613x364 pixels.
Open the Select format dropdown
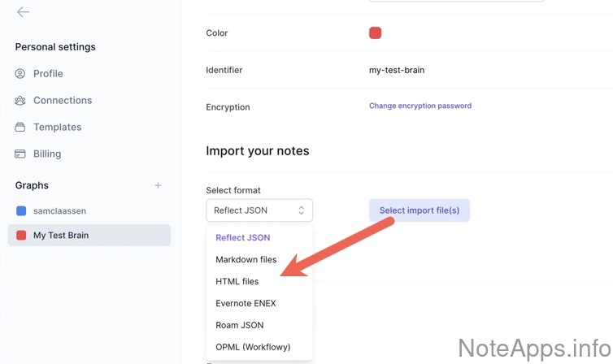pos(259,210)
